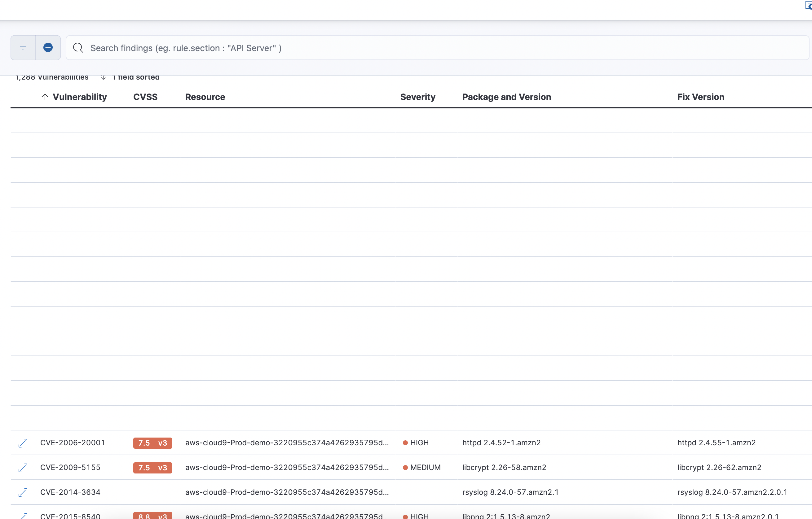Click the search magnifier icon
812x519 pixels.
click(77, 48)
